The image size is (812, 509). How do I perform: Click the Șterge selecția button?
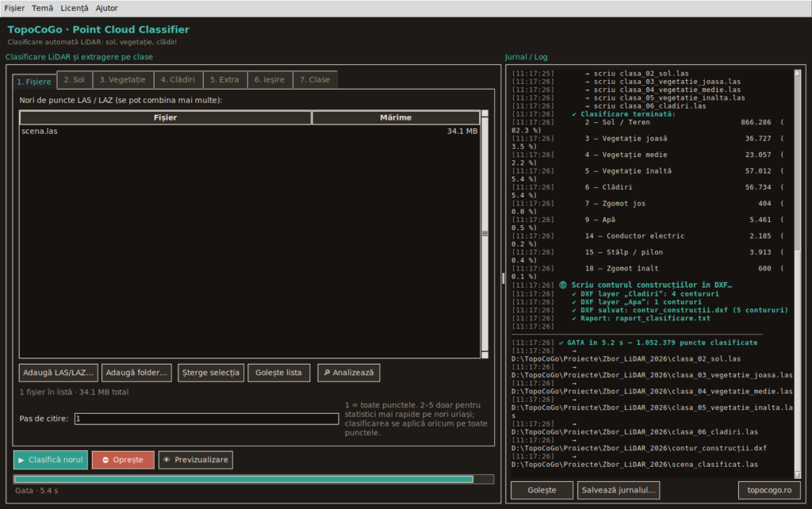pyautogui.click(x=211, y=373)
